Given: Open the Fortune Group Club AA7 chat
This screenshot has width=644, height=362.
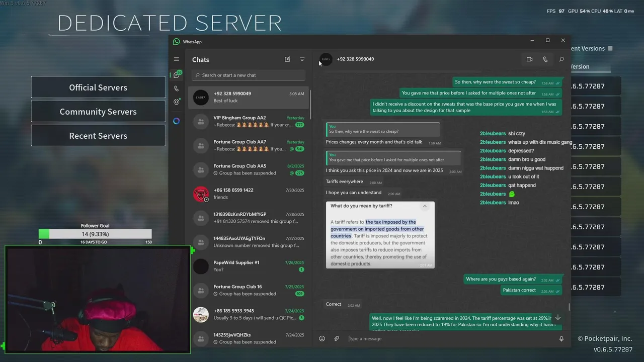Looking at the screenshot, I should [x=249, y=145].
